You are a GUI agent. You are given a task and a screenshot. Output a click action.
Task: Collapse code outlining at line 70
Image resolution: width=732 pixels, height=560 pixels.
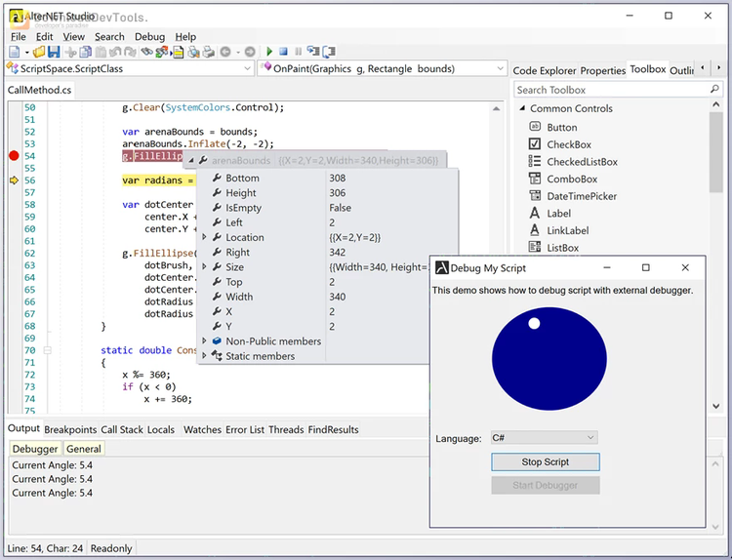[47, 350]
